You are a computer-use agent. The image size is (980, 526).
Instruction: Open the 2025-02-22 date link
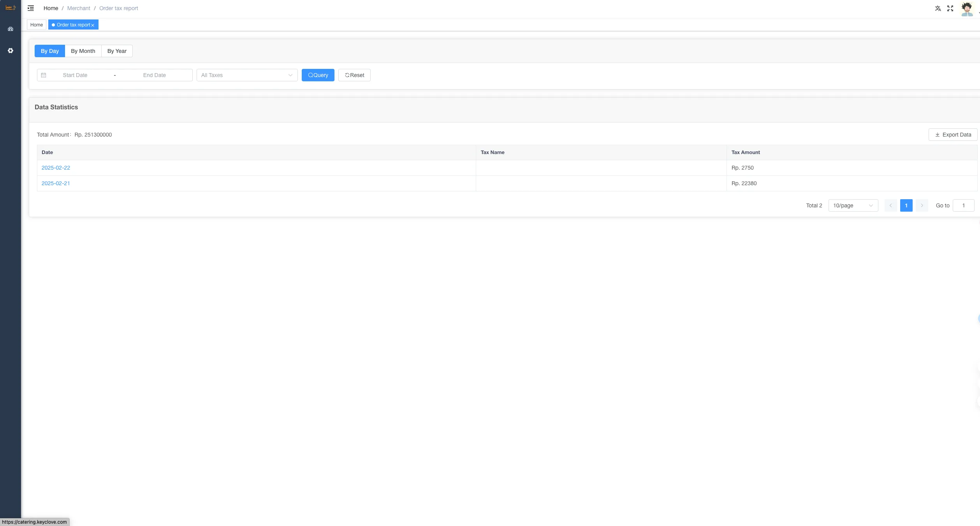(56, 168)
